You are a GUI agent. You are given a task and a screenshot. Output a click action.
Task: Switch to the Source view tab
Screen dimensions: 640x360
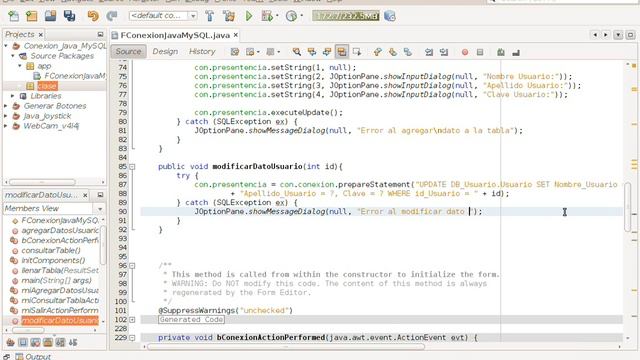point(128,51)
